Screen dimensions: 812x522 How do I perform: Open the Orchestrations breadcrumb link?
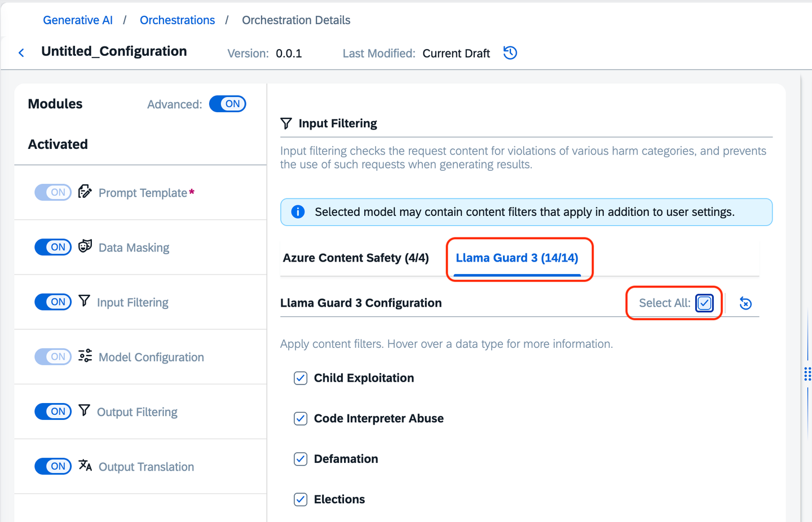pos(177,20)
